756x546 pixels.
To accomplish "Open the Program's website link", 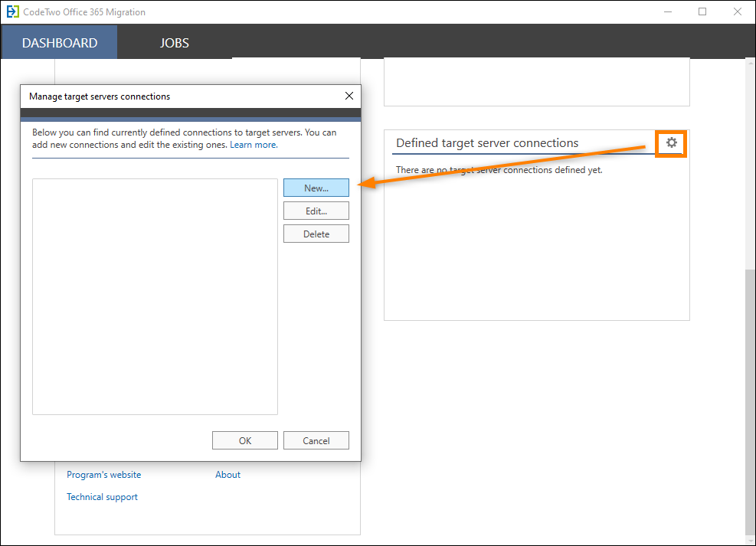I will click(103, 475).
